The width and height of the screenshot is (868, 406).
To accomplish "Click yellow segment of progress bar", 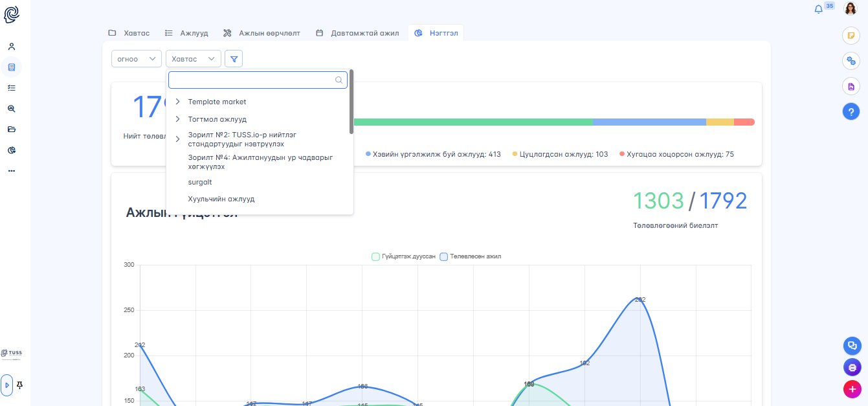I will click(720, 122).
